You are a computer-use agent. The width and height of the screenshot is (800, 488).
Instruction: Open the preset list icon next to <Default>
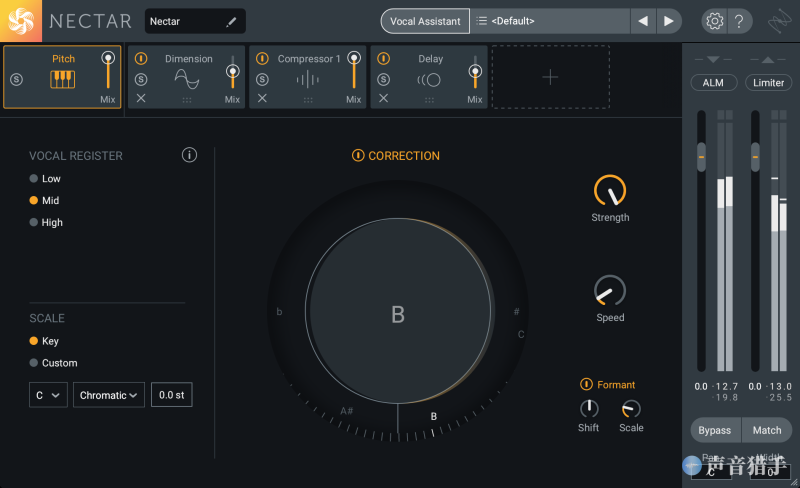point(481,21)
